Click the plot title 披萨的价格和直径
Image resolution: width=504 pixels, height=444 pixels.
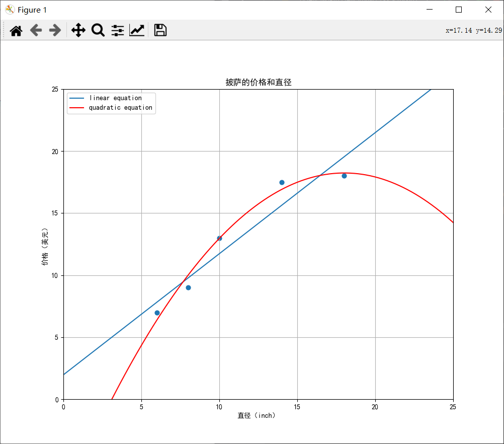point(259,83)
